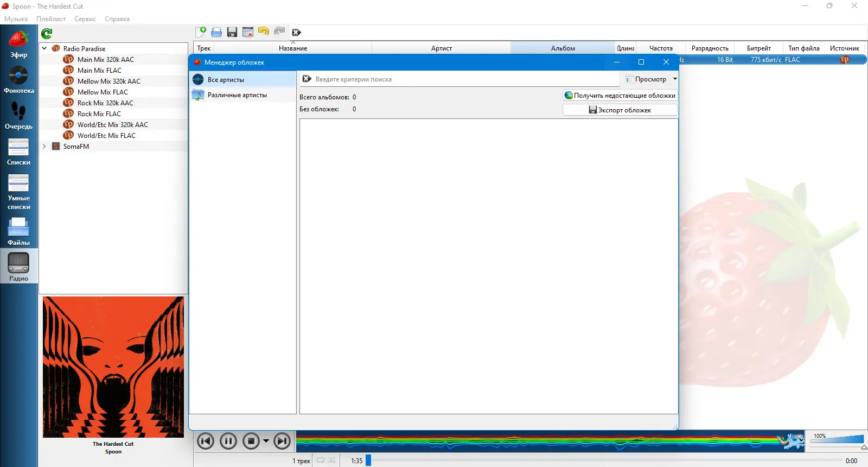Select the Rock Mix FLAC channel
This screenshot has height=467, width=868.
(x=99, y=114)
